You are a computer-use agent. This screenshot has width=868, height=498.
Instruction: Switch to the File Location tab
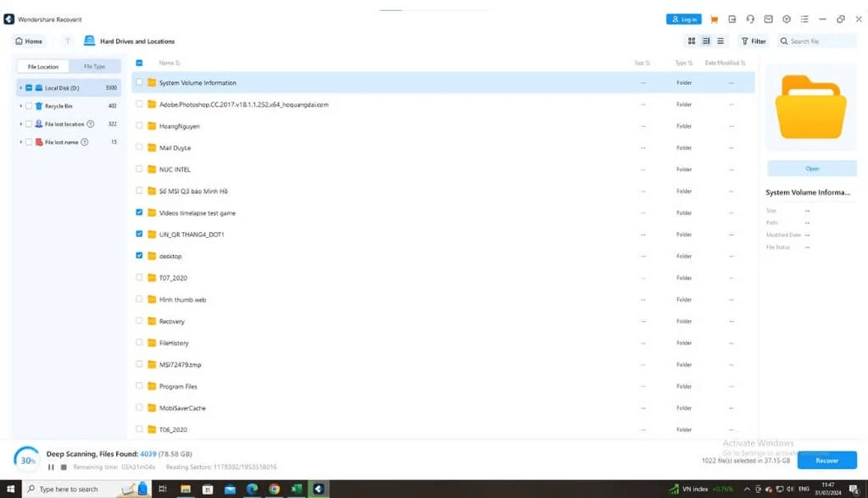[x=42, y=66]
